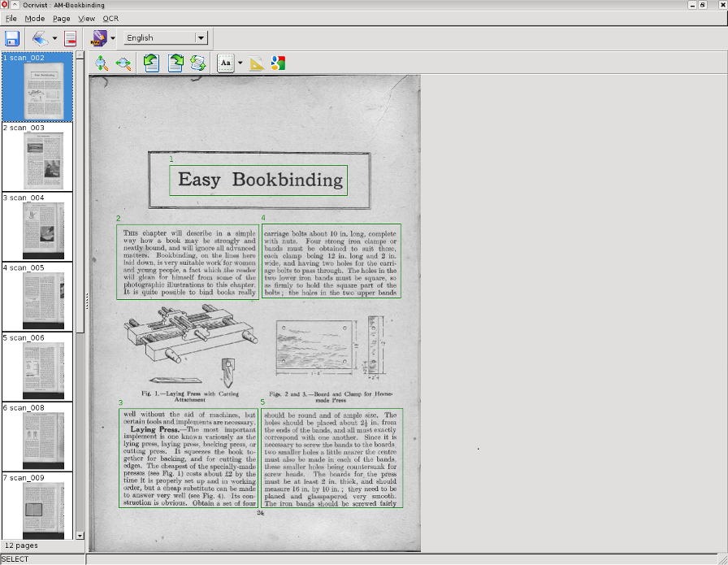This screenshot has height=565, width=728.
Task: Click the fit to width zoom icon
Action: tap(123, 63)
